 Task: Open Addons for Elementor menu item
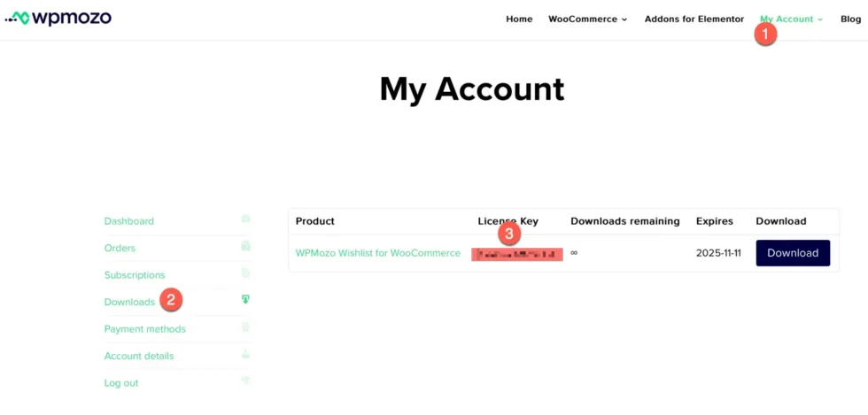[x=694, y=19]
